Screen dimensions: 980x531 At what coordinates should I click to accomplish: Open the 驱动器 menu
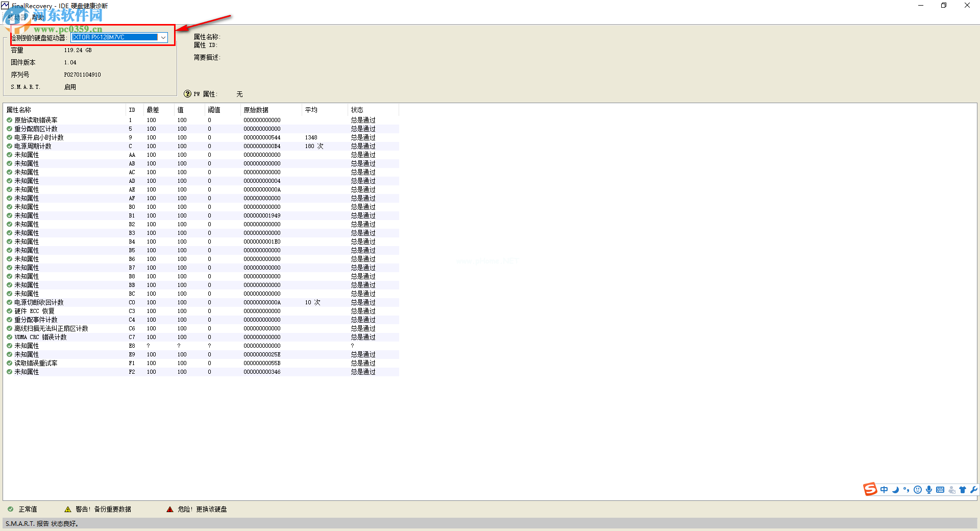(x=17, y=17)
